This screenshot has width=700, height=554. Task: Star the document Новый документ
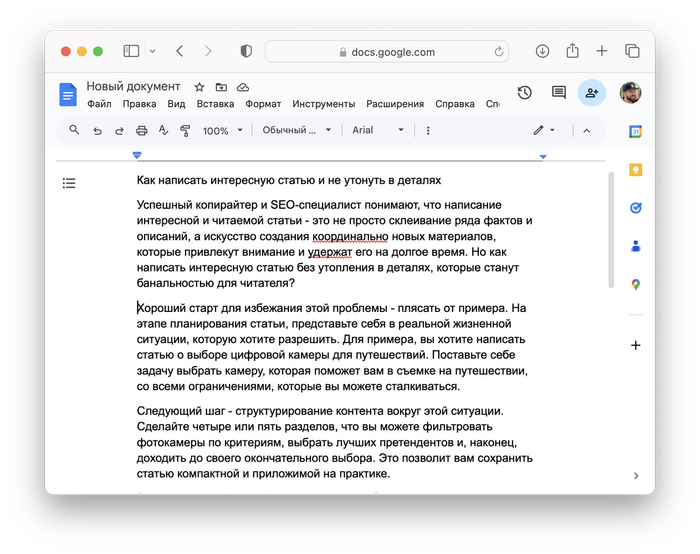pyautogui.click(x=199, y=87)
